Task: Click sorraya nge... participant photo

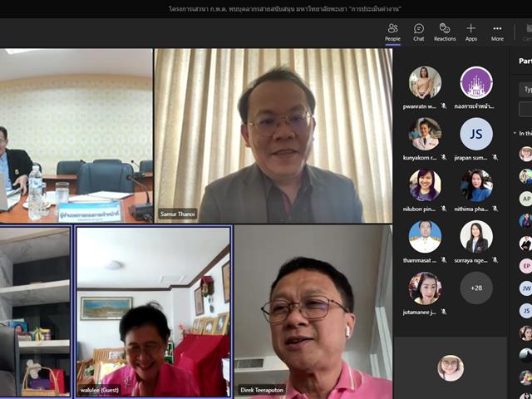Action: 476,237
